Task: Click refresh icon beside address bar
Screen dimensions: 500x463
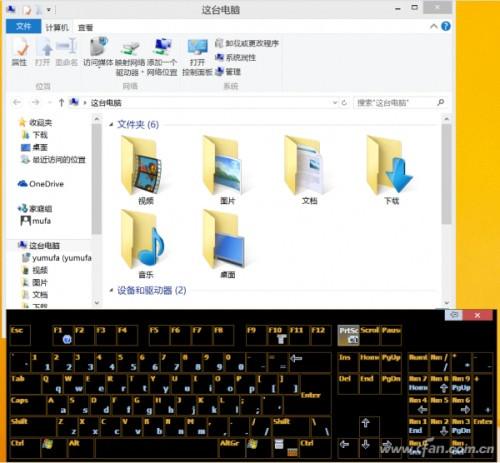Action: tap(344, 103)
